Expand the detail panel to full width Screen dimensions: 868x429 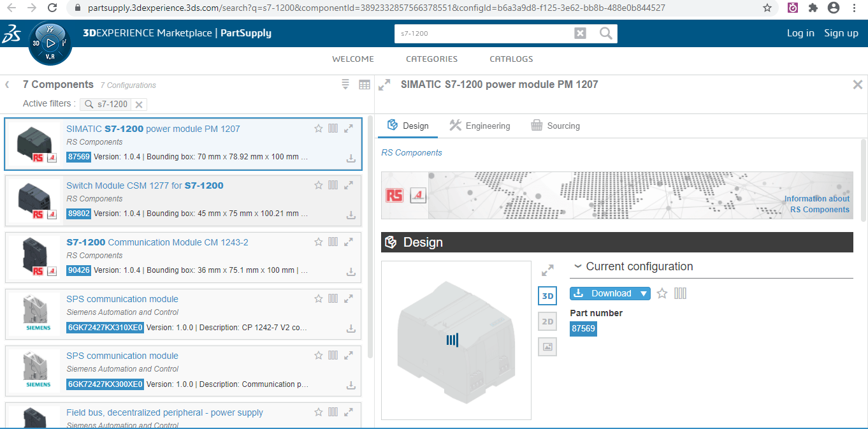click(x=384, y=85)
